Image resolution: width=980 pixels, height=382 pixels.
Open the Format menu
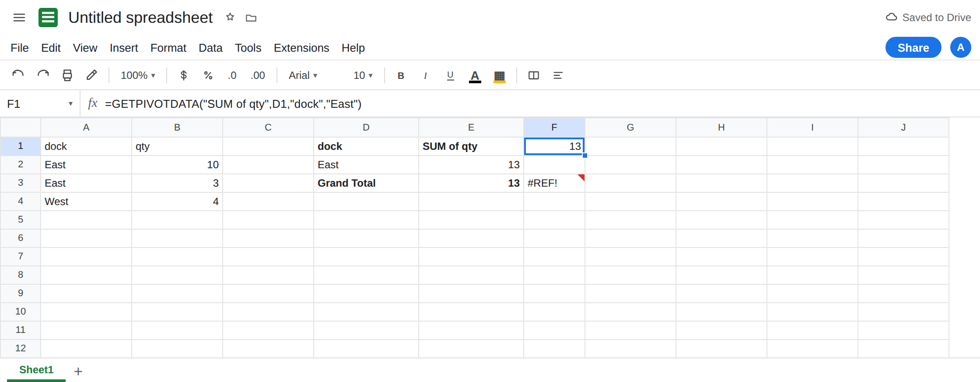tap(168, 48)
